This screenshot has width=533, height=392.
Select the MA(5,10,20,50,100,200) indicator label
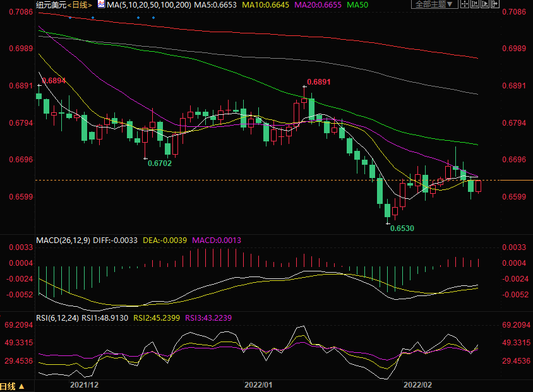point(150,4)
